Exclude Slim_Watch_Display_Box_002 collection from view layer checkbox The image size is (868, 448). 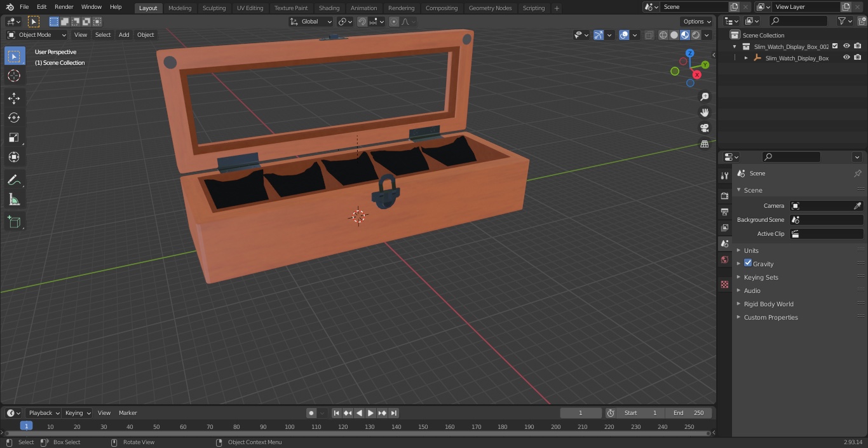click(835, 46)
